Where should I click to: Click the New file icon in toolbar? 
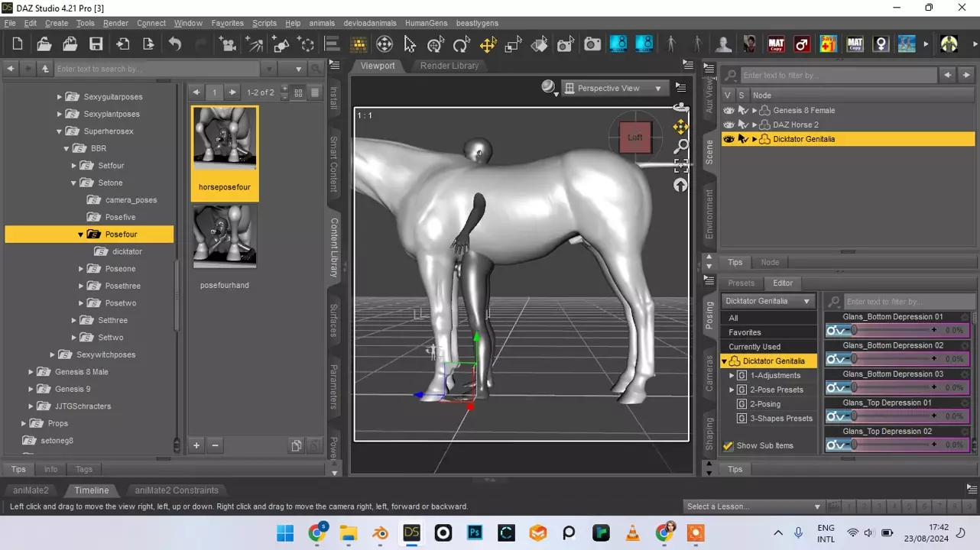coord(18,44)
